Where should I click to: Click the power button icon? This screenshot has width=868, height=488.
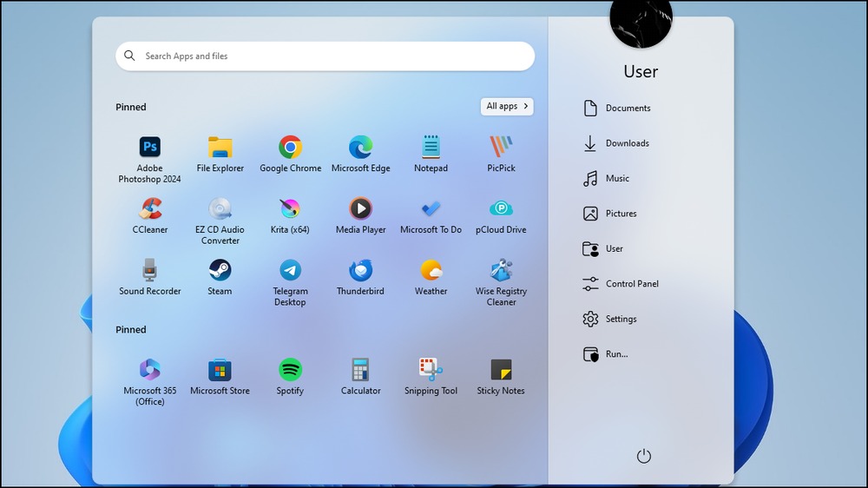point(644,456)
